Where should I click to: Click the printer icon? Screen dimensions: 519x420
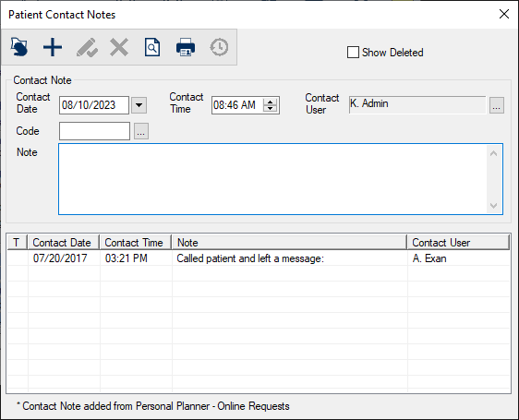pyautogui.click(x=186, y=47)
